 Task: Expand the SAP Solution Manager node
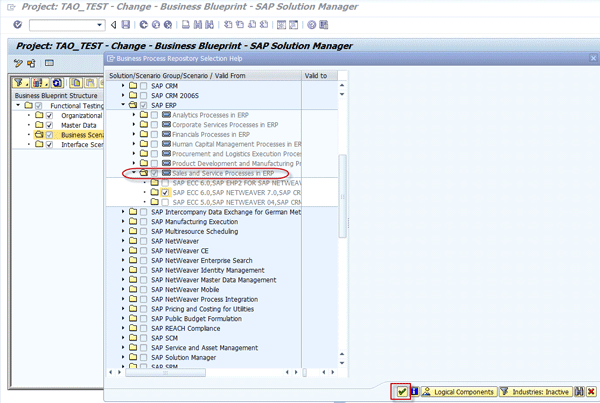pos(123,357)
